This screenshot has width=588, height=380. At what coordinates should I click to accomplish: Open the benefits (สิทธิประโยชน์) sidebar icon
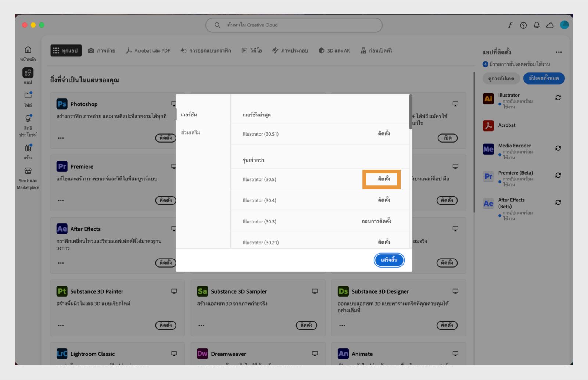(x=28, y=118)
